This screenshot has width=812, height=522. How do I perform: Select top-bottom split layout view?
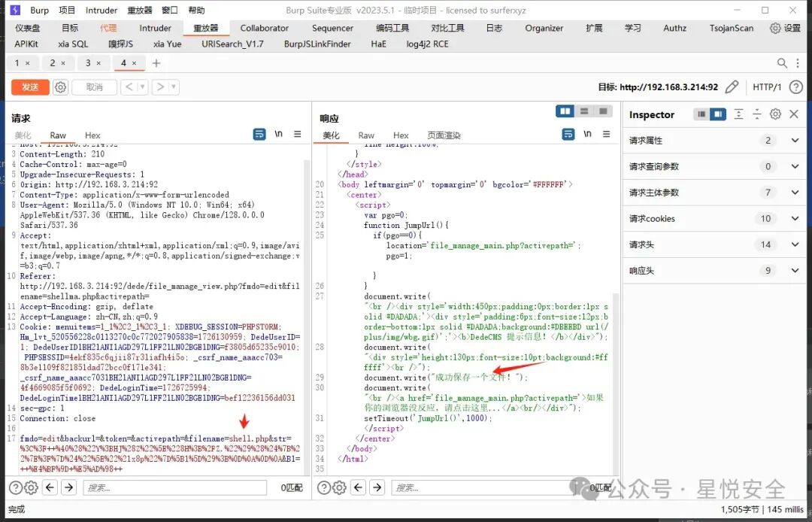[584, 111]
